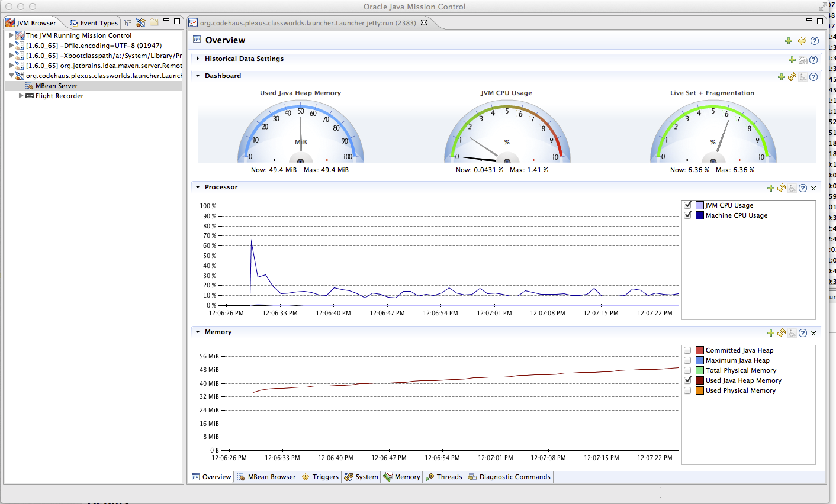The image size is (836, 504).
Task: Open help for the Processor section
Action: point(803,188)
